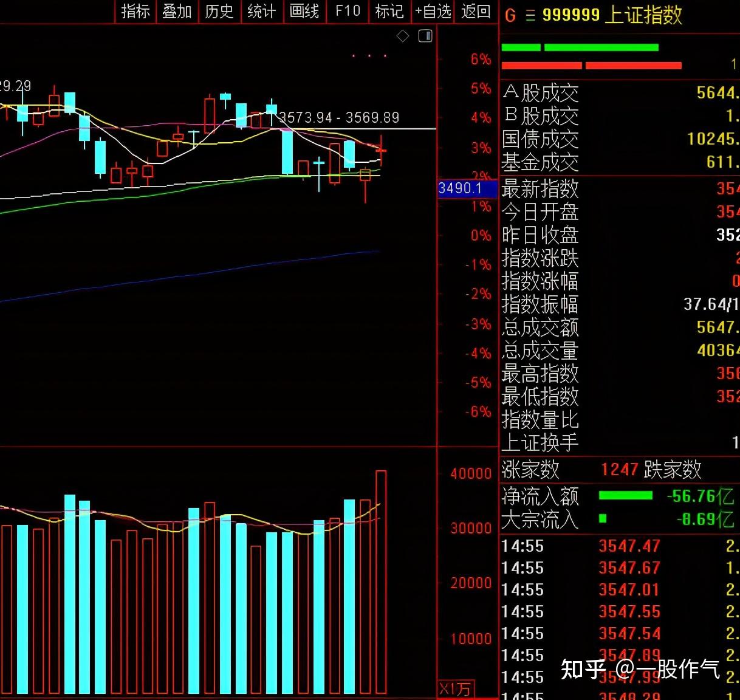Screen dimensions: 740x700
Task: Click the tick row with price 3547.55
Action: click(620, 612)
